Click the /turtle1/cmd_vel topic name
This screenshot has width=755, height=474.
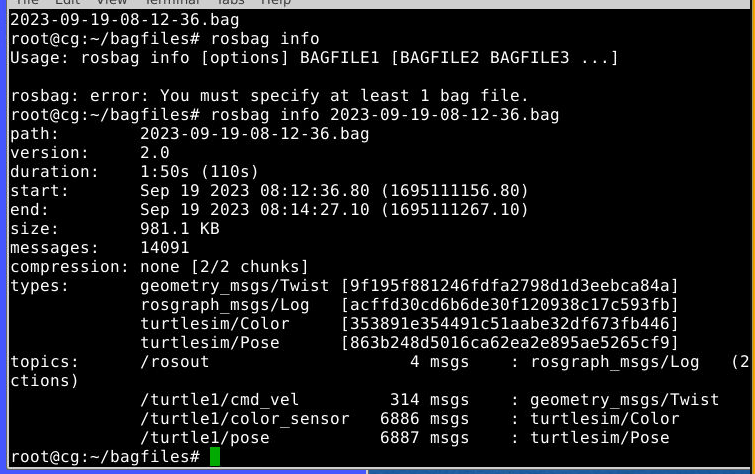[x=220, y=400]
